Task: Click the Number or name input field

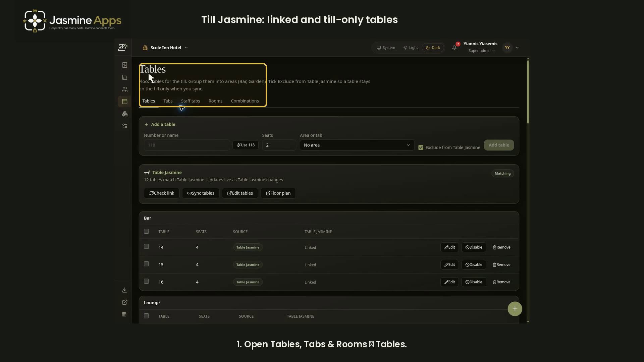Action: [187, 145]
